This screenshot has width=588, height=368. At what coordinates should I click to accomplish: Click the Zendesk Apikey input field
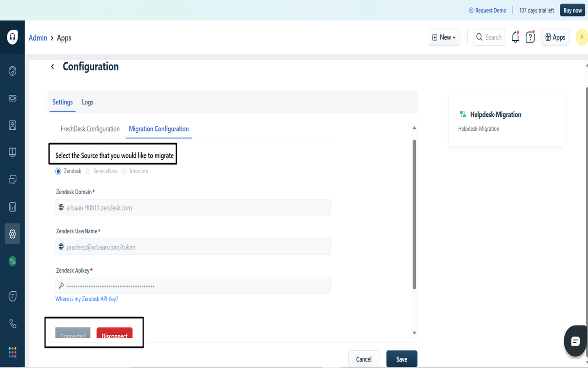[193, 286]
